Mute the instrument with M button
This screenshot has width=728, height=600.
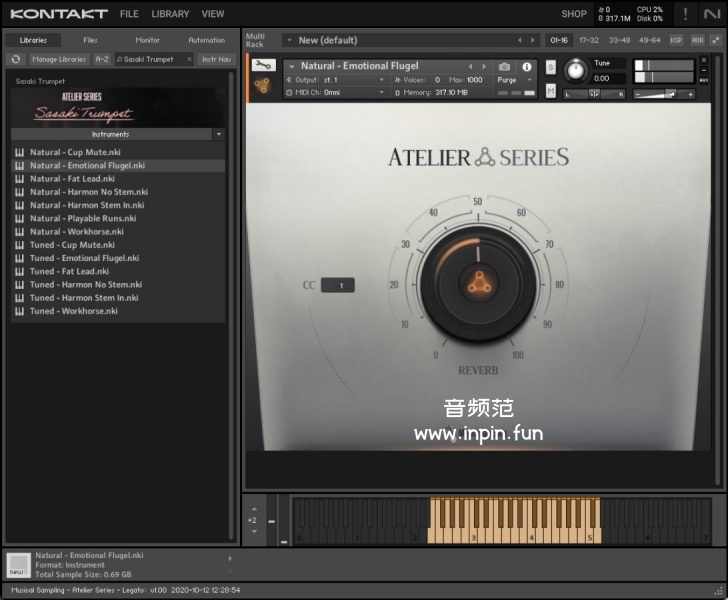551,91
